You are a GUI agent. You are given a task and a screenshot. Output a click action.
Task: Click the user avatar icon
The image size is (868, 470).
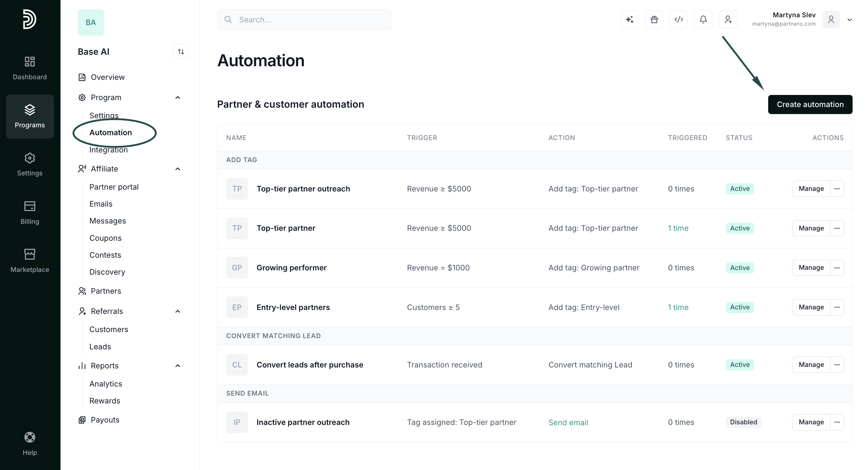click(x=831, y=20)
